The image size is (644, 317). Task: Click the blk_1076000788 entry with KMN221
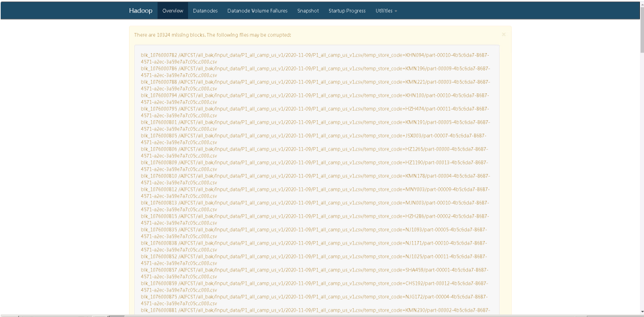pyautogui.click(x=315, y=85)
